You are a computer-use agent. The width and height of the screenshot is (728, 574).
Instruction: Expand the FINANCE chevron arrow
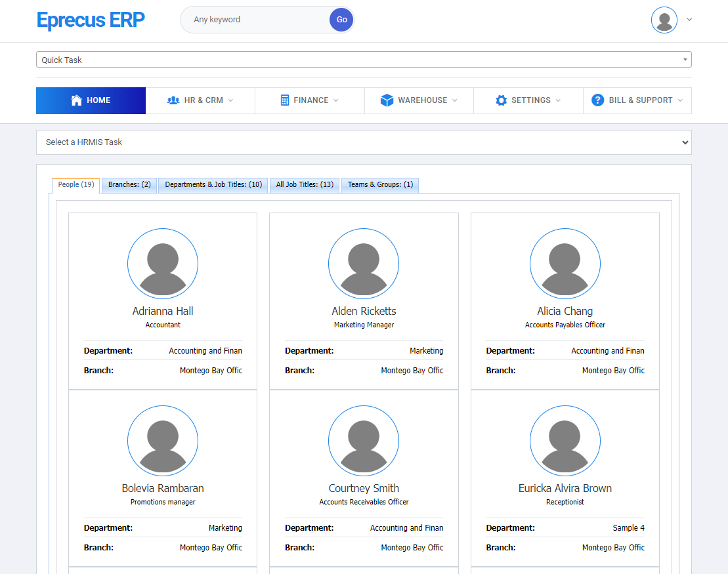tap(336, 100)
